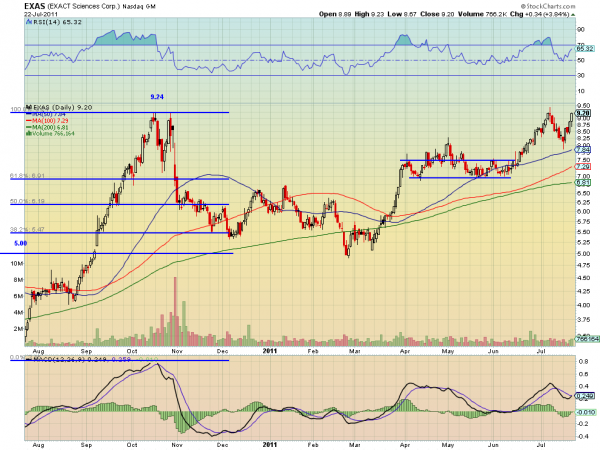Screen dimensions: 600x450
Task: Click the green up-triangle beside Chg
Action: pyautogui.click(x=573, y=15)
